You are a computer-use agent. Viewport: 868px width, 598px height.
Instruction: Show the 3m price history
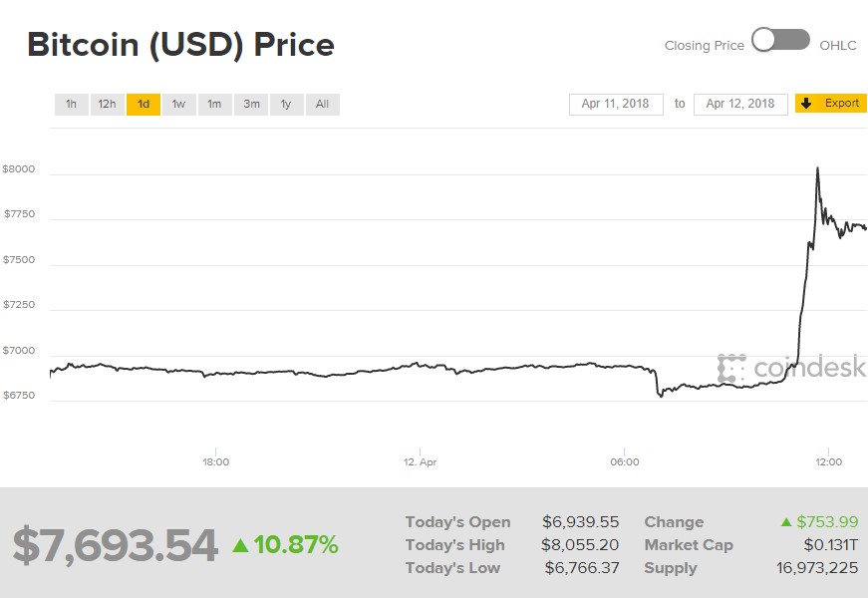tap(251, 104)
